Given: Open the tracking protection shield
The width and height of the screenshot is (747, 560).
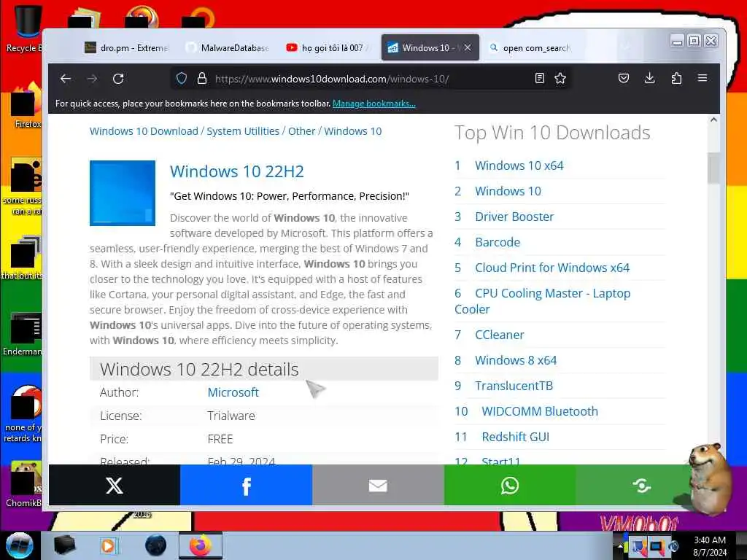Looking at the screenshot, I should (182, 79).
